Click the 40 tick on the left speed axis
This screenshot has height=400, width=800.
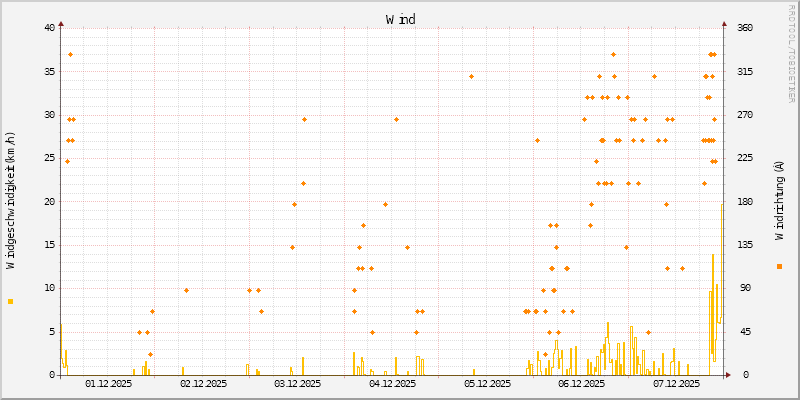49,27
